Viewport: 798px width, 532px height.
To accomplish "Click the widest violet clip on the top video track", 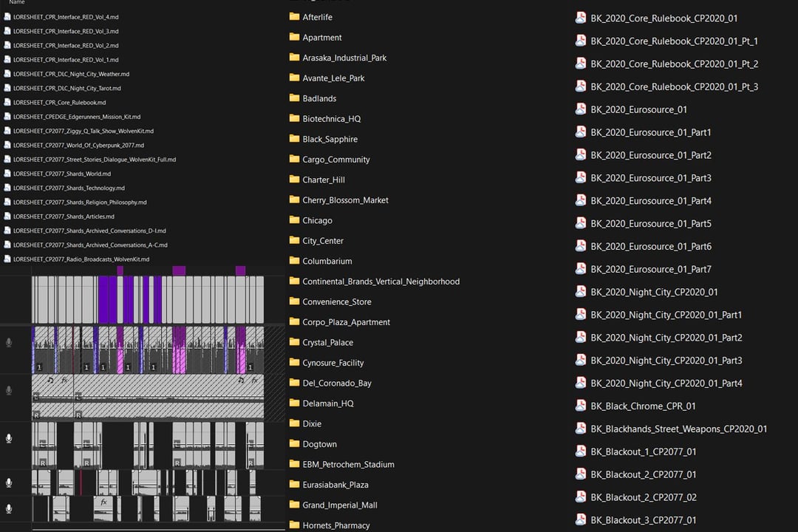I will 107,299.
